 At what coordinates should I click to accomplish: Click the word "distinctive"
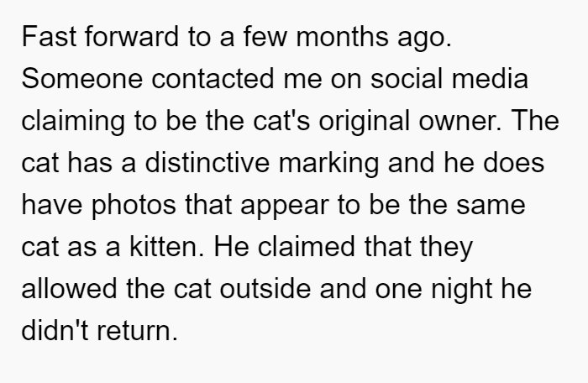(207, 163)
